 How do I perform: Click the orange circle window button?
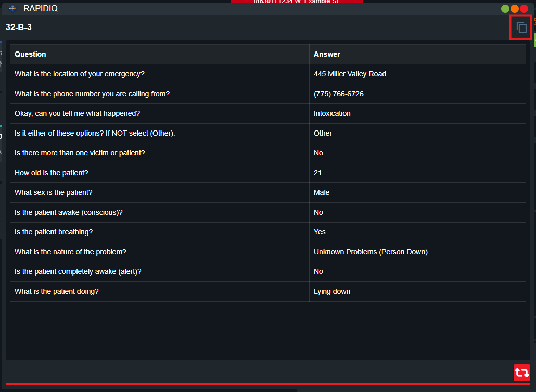tap(515, 9)
